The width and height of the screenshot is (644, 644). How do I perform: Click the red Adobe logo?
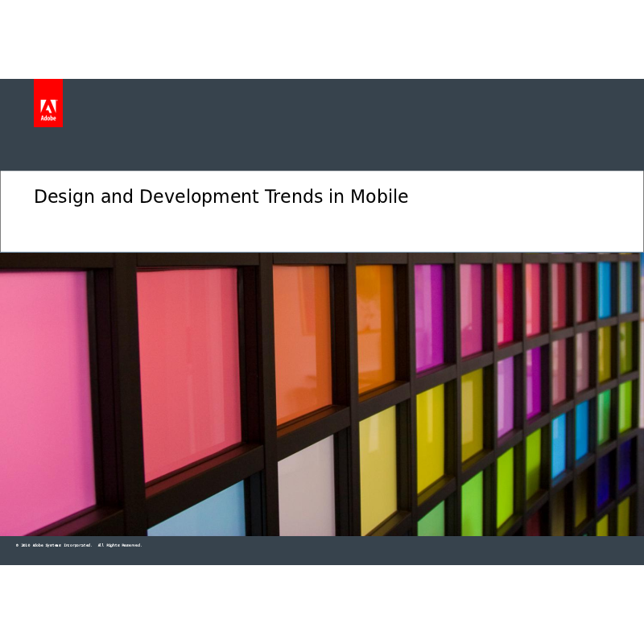coord(47,102)
